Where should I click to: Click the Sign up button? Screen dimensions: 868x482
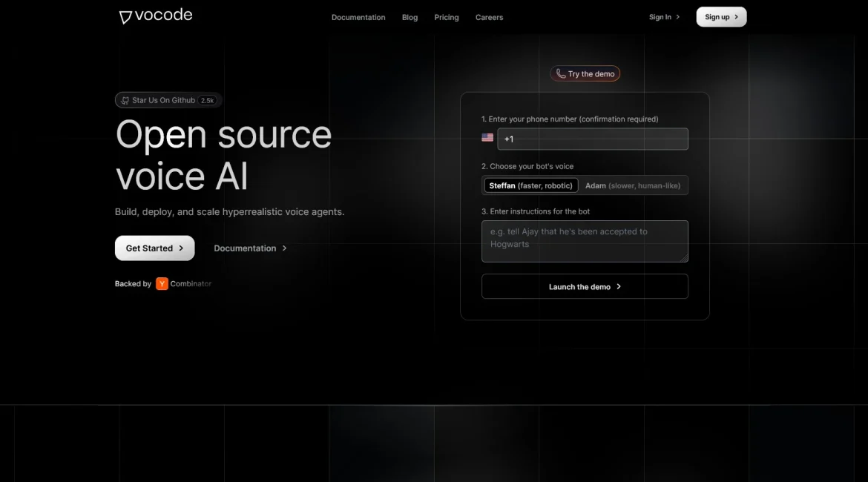pos(721,16)
